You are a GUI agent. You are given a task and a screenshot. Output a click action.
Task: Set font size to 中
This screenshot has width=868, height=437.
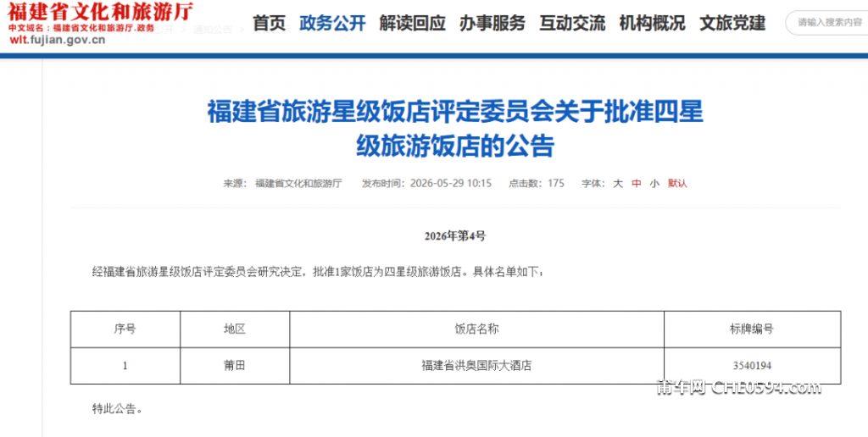637,184
